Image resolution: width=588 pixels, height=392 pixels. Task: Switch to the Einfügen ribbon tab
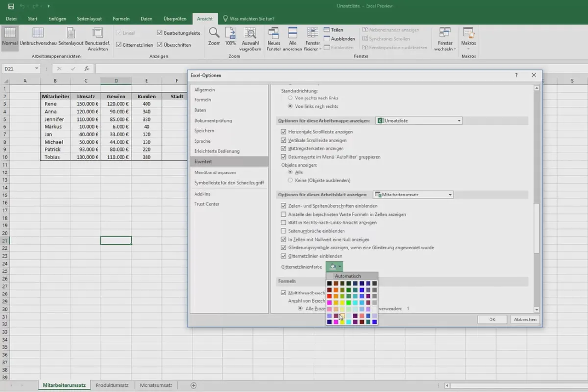point(57,19)
